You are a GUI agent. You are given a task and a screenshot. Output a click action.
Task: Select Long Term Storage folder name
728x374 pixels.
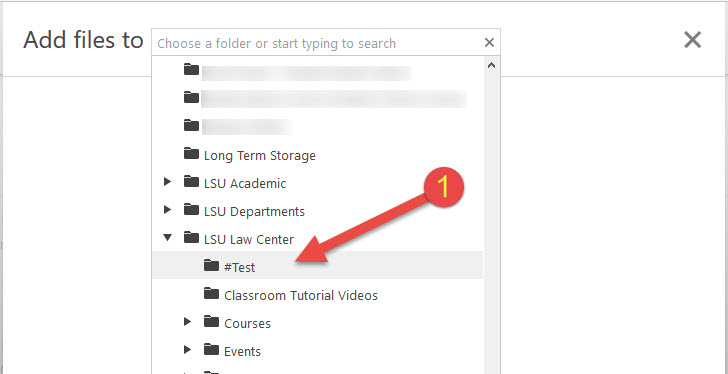coord(260,156)
